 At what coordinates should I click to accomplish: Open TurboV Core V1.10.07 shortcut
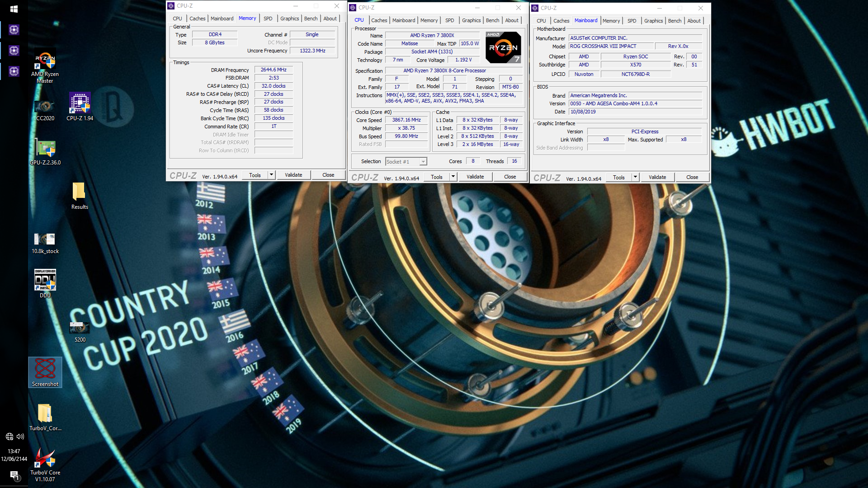(45, 465)
